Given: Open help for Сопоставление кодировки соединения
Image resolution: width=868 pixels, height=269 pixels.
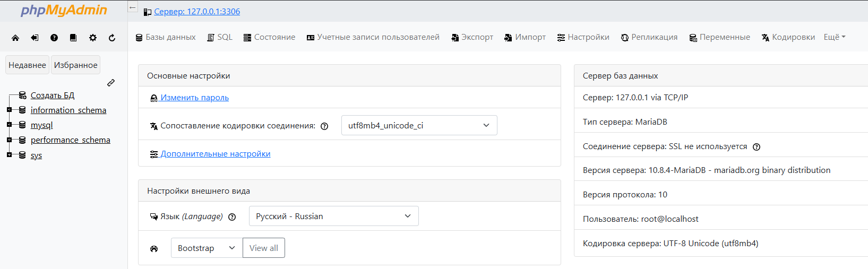Looking at the screenshot, I should [x=324, y=126].
